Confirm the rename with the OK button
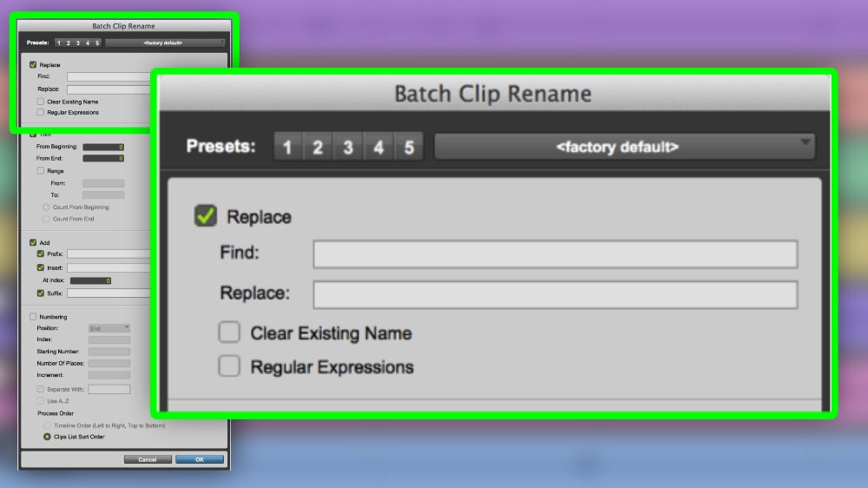 pyautogui.click(x=200, y=459)
